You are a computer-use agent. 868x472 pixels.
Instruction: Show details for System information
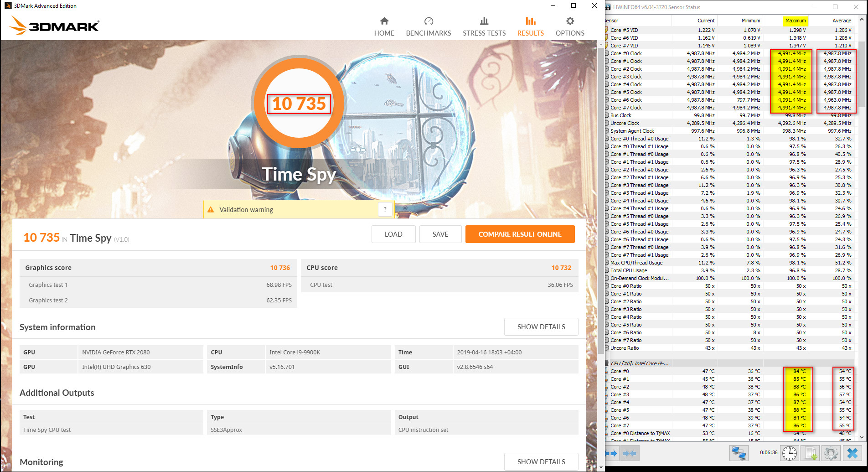[x=541, y=327]
